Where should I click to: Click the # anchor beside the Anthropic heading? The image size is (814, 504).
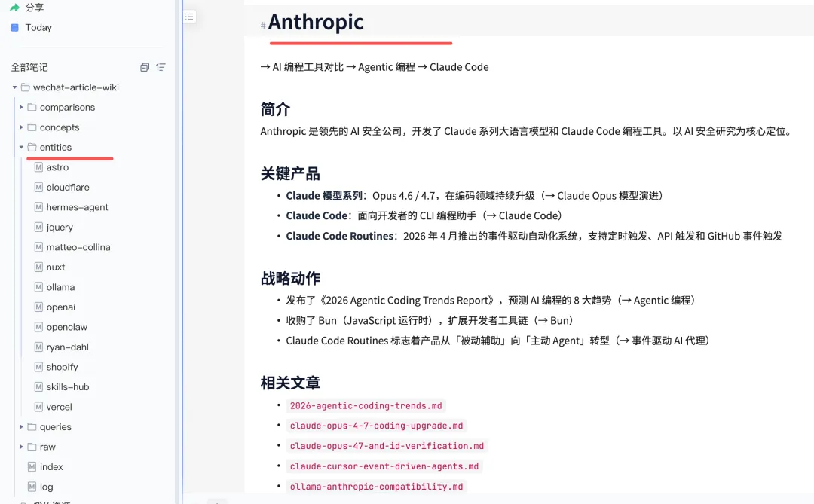262,24
